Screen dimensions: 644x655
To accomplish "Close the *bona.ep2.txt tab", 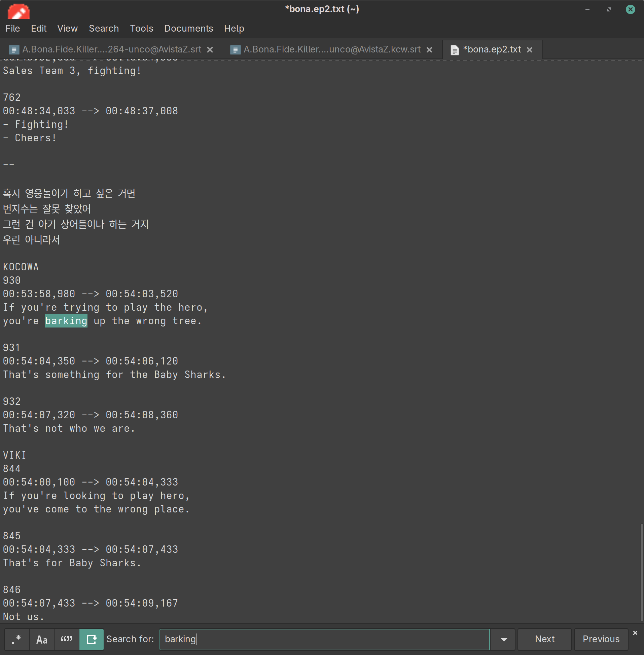I will (x=530, y=50).
